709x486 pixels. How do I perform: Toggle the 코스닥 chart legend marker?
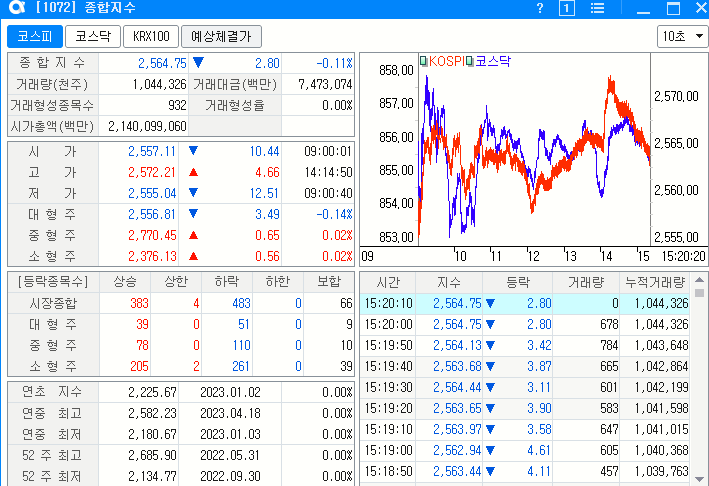pyautogui.click(x=470, y=61)
